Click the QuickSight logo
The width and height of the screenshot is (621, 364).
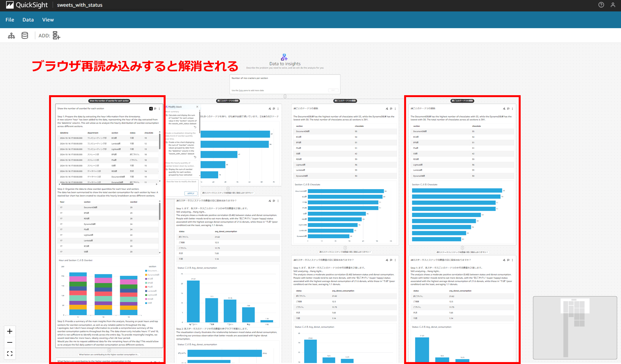(27, 5)
